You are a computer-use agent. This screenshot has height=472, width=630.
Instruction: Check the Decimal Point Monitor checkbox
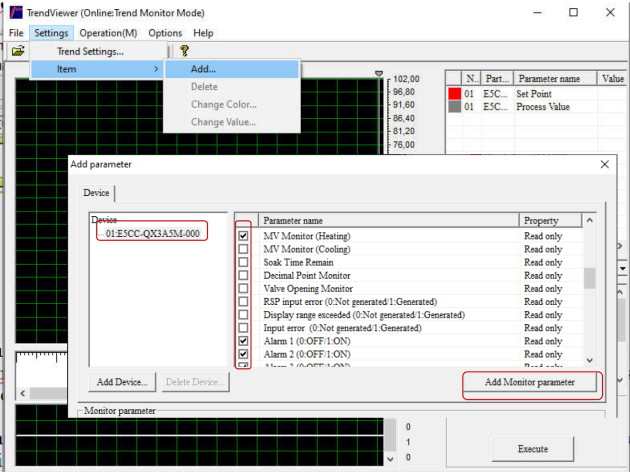[x=243, y=275]
